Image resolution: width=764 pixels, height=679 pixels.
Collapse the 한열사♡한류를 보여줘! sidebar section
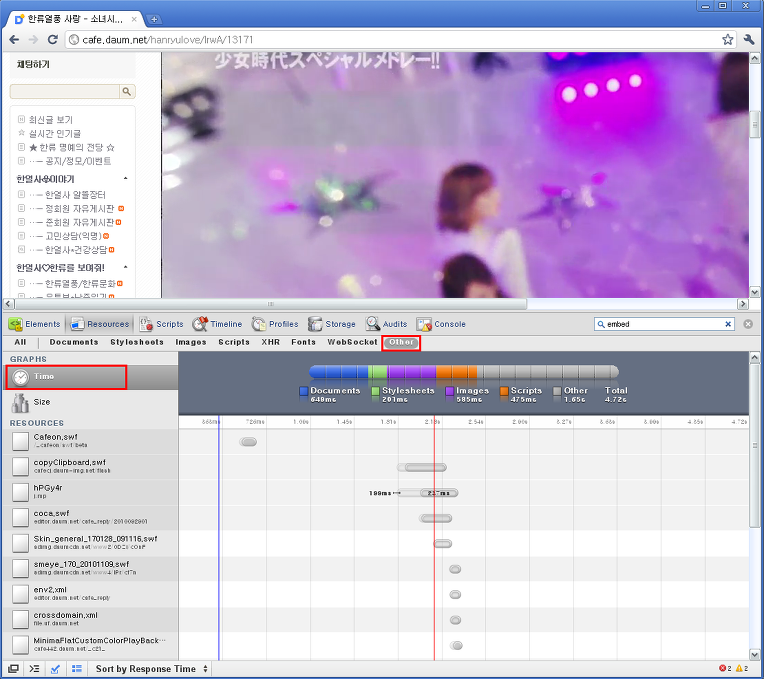point(126,267)
